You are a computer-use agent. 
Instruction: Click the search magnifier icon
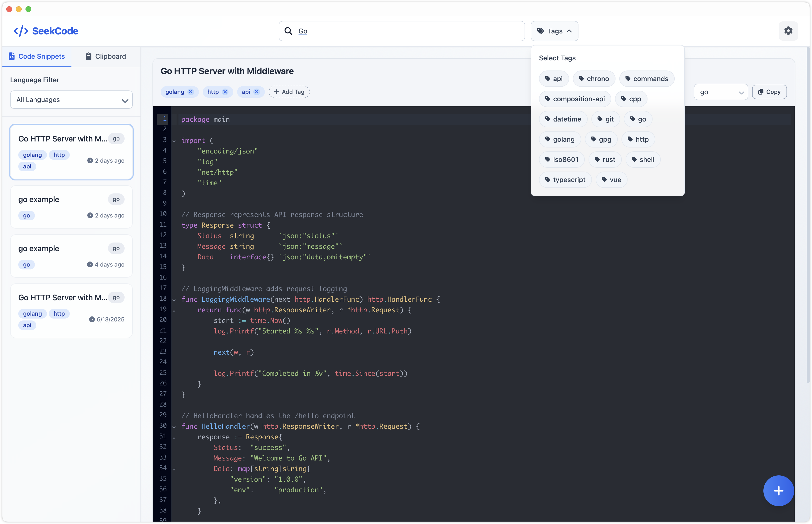[288, 31]
